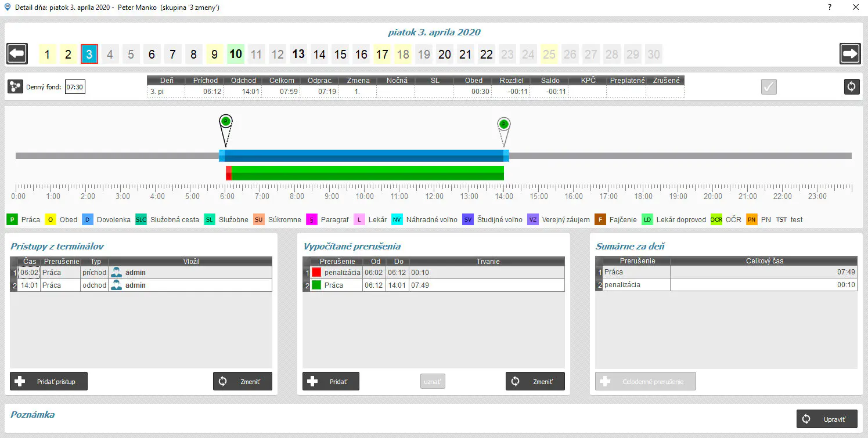
Task: Select day 22 in the day strip
Action: 487,54
